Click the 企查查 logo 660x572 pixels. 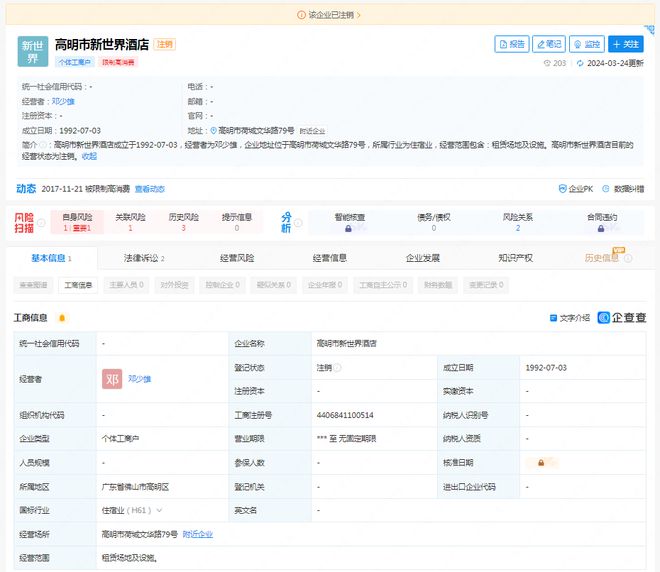(622, 318)
